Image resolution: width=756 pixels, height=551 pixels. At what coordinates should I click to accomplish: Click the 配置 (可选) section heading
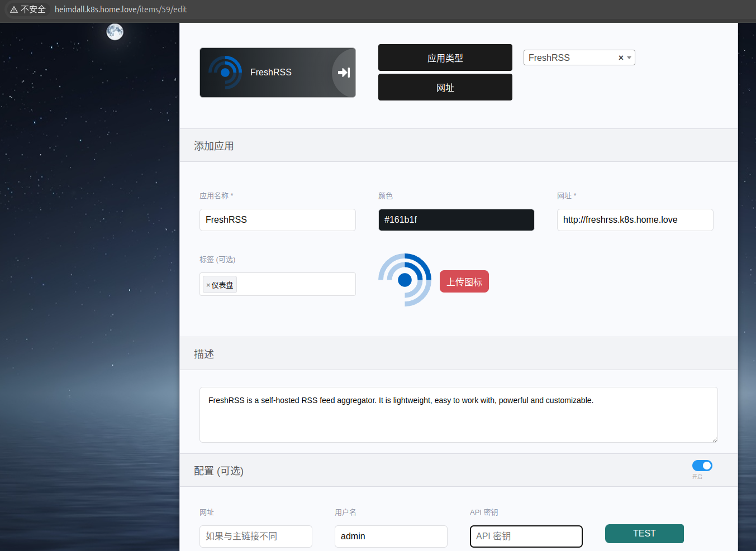(218, 471)
